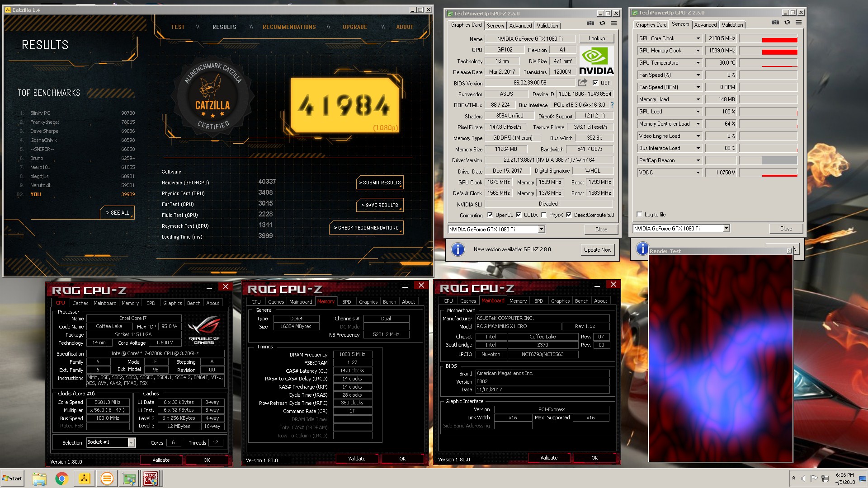The image size is (868, 488).
Task: Open Caches tab in CPU-Z CPU window
Action: point(80,303)
